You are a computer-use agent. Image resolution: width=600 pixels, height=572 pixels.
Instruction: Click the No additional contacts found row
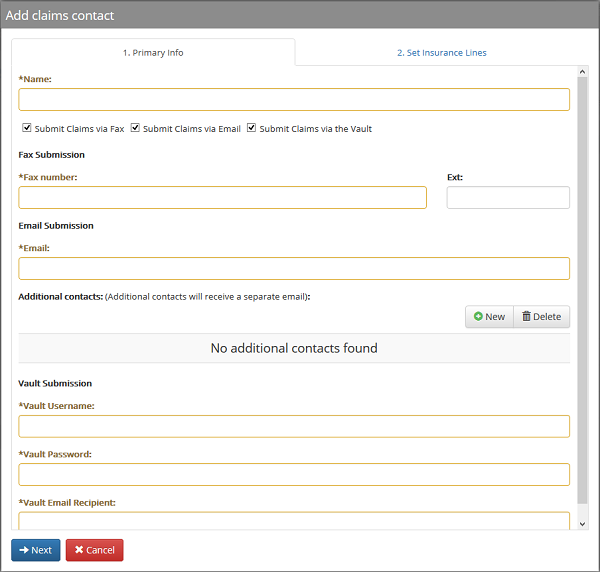point(294,348)
